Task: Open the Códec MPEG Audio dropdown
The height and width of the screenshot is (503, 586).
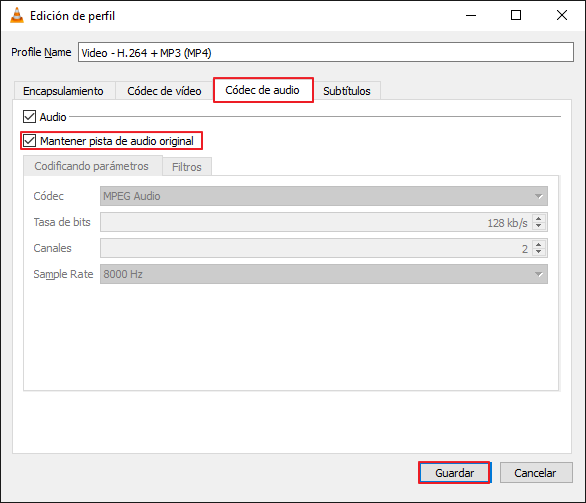Action: point(324,196)
